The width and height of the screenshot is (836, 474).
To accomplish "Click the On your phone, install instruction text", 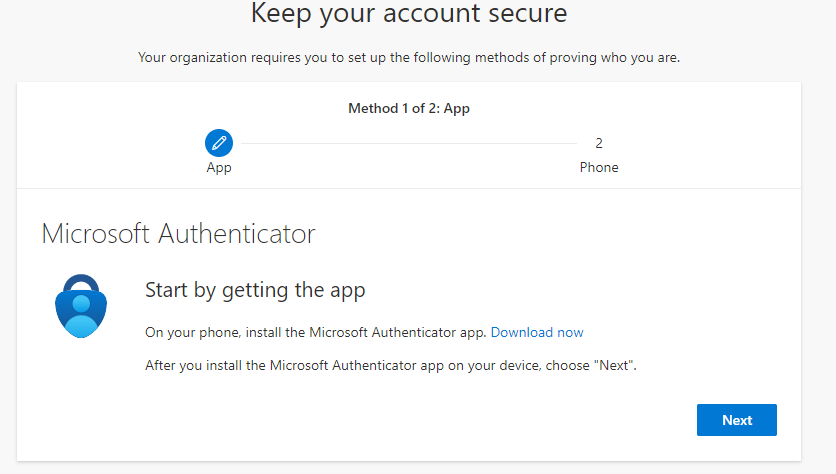I will 316,332.
